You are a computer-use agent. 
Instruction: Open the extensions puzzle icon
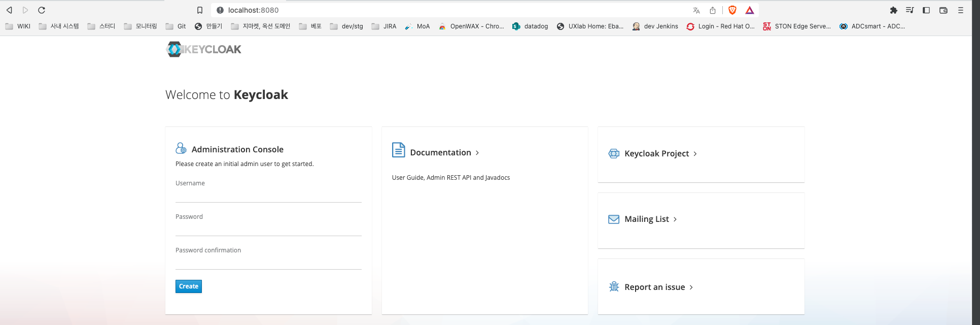(x=894, y=10)
